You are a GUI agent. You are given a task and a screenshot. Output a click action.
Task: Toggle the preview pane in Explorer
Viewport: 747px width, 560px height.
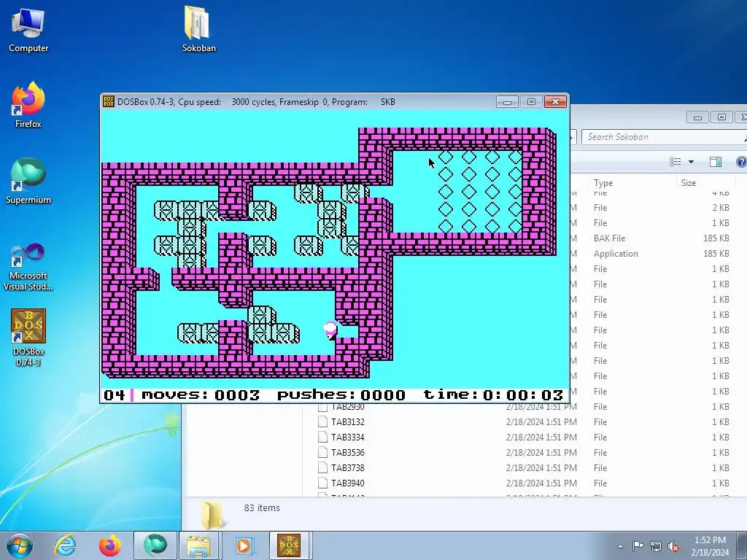pos(715,162)
